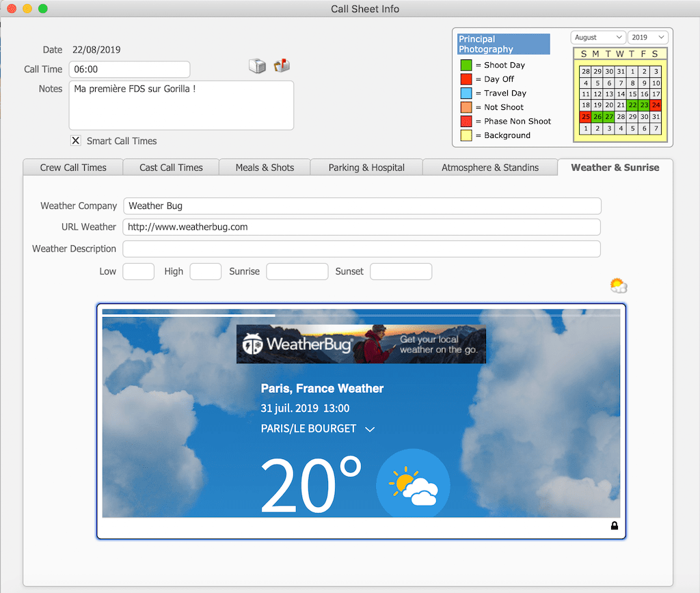Open the Meals & Shots tab

(265, 167)
